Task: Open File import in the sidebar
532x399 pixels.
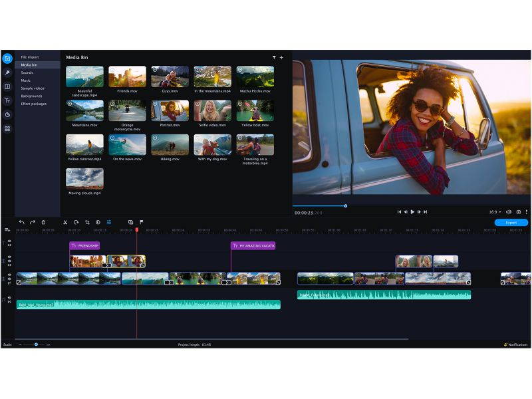Action: [x=29, y=57]
